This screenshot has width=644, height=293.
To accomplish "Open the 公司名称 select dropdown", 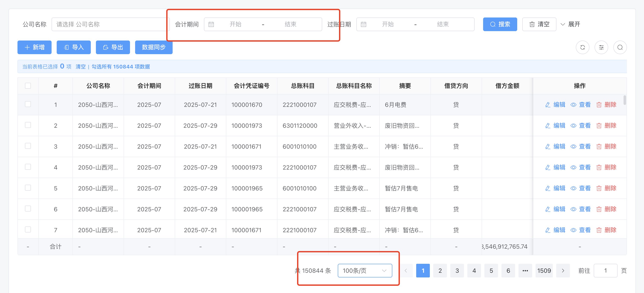I will pyautogui.click(x=110, y=24).
